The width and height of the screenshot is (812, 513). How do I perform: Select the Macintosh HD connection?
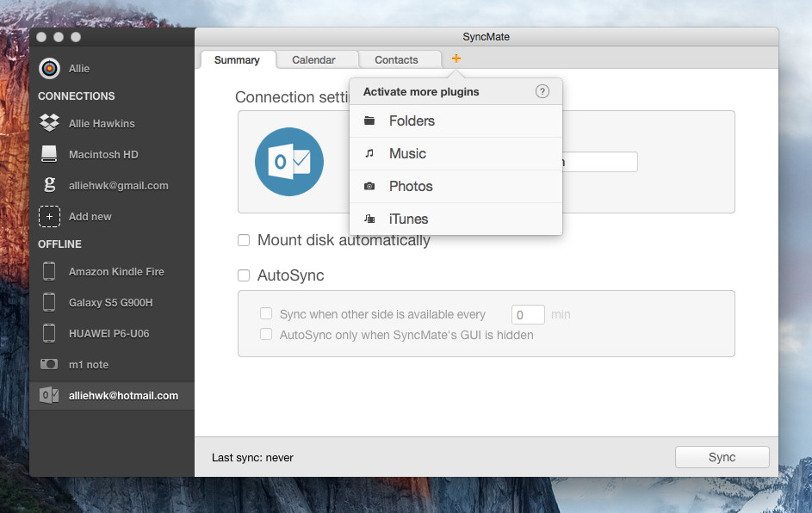click(x=103, y=154)
